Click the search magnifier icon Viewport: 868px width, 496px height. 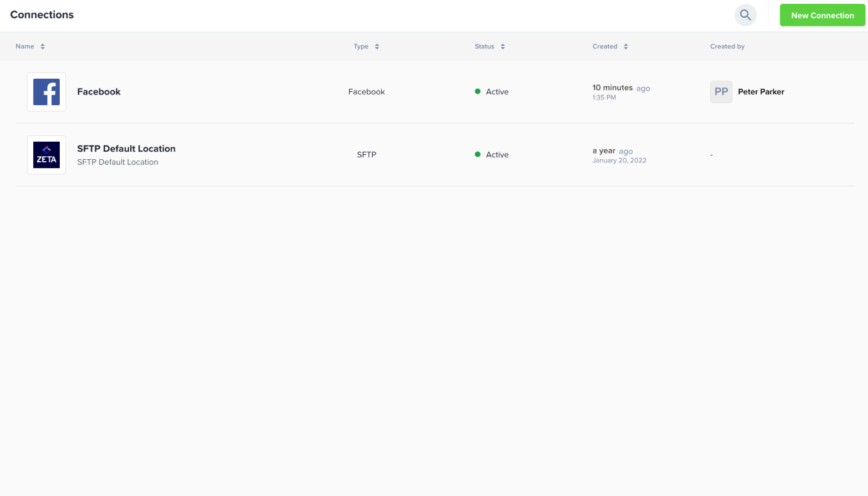(x=745, y=15)
